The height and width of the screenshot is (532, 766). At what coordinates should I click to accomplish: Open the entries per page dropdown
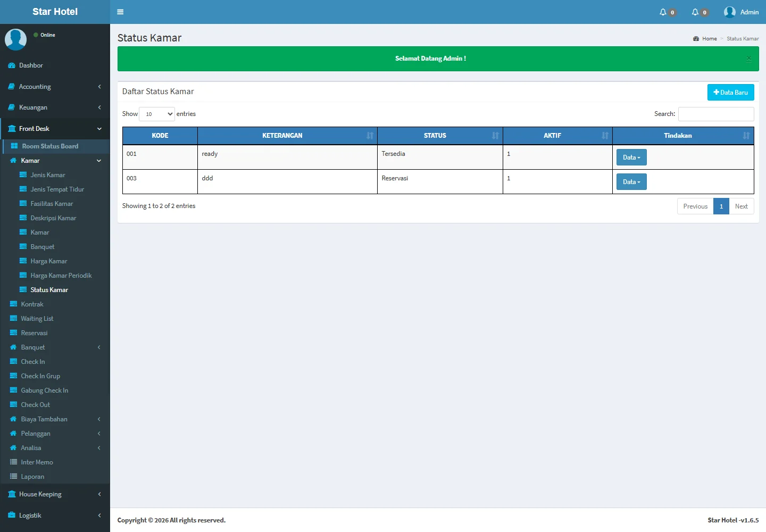pyautogui.click(x=157, y=114)
